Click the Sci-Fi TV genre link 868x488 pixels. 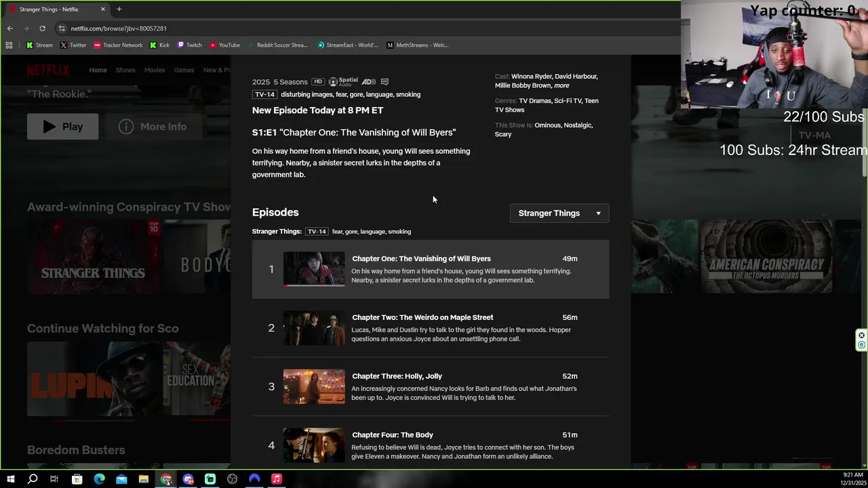point(569,101)
